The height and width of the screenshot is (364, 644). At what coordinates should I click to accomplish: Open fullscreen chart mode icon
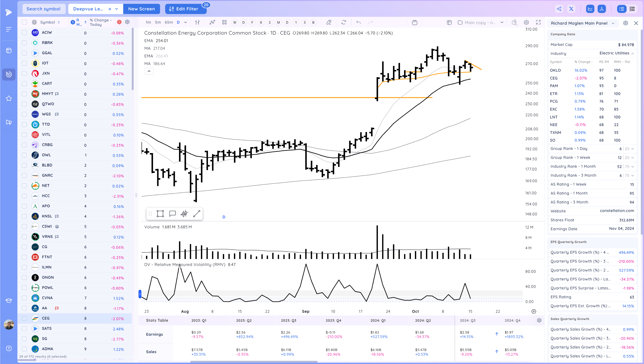[538, 23]
